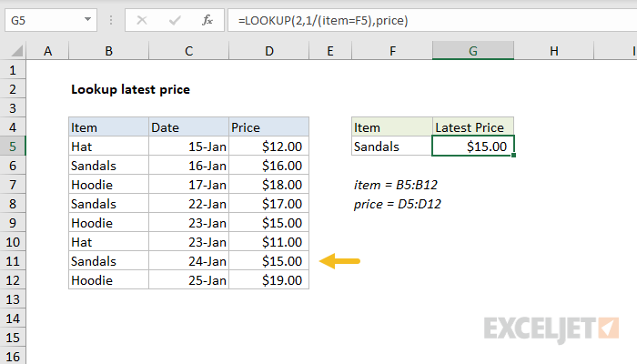Click the '$15.00' cell in row 9
The image size is (637, 364).
point(269,223)
